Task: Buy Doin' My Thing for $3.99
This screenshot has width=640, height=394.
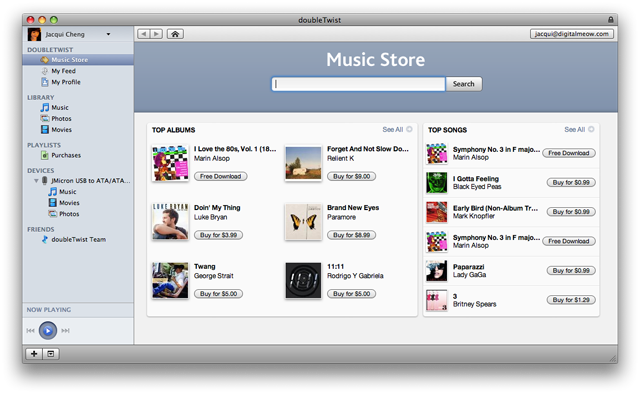Action: tap(218, 235)
